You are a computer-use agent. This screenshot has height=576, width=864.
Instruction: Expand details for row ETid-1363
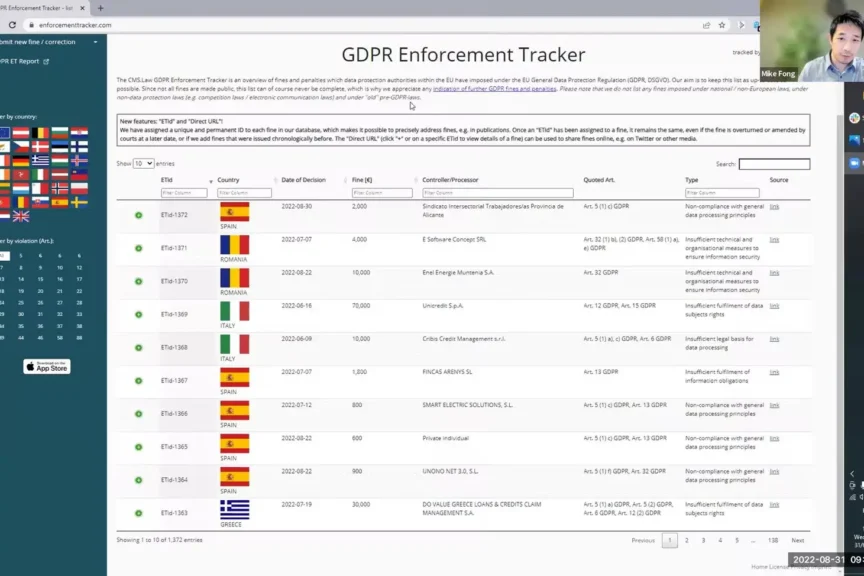point(138,513)
